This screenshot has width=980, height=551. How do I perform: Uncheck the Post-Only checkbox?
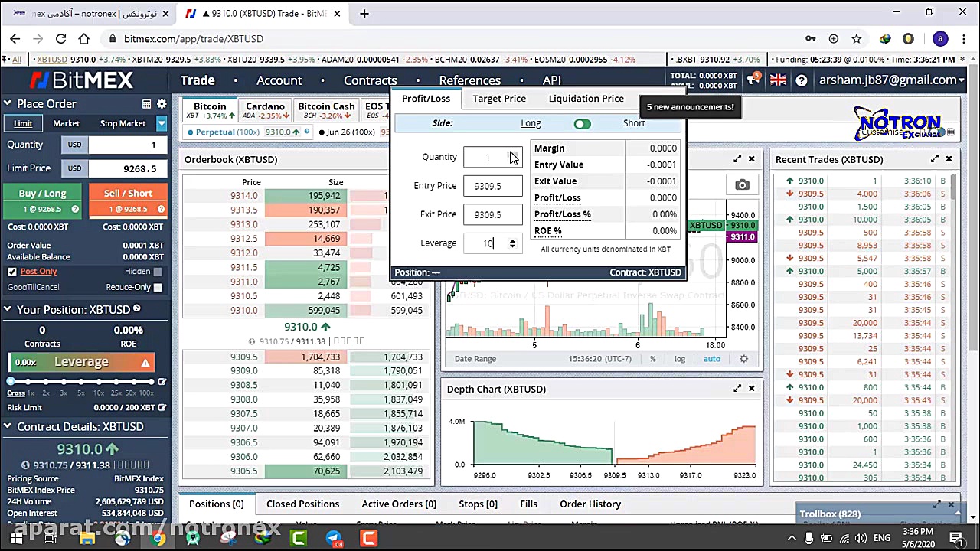pos(12,272)
